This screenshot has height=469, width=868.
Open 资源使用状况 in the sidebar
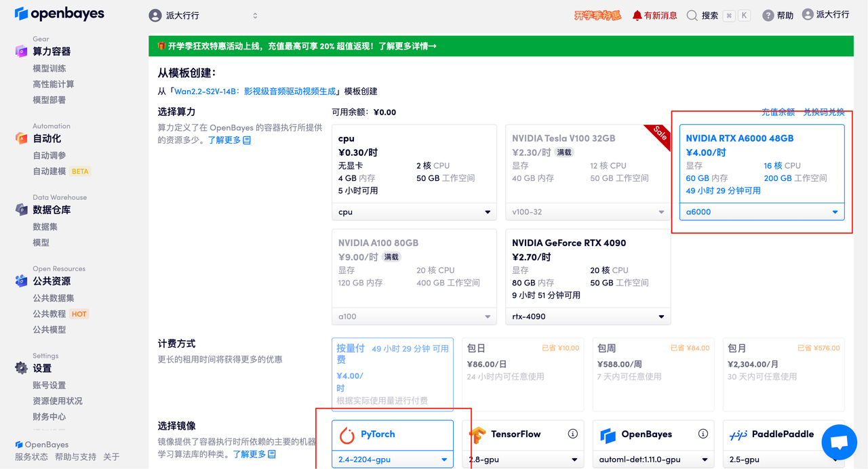click(58, 401)
